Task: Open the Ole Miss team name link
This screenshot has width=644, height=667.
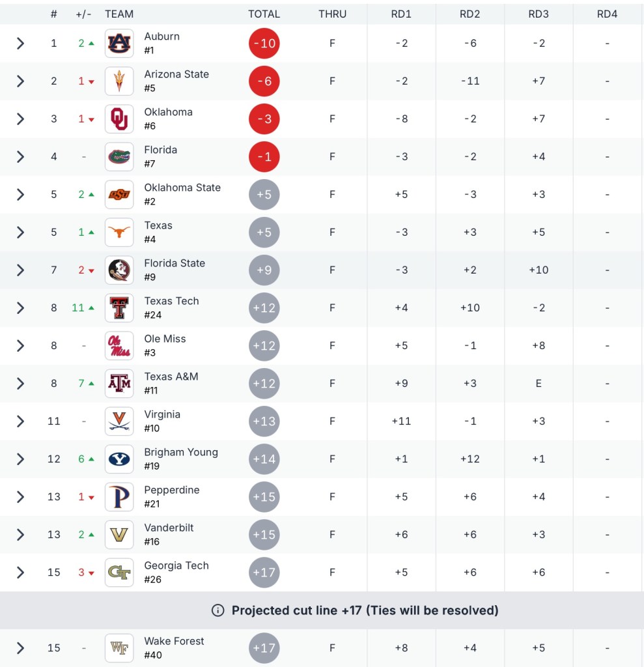Action: (x=165, y=339)
